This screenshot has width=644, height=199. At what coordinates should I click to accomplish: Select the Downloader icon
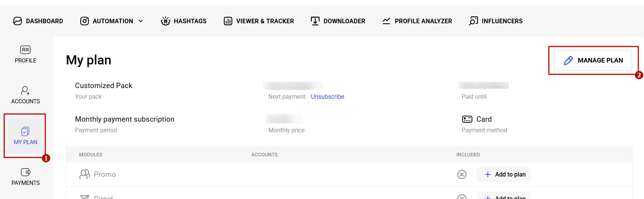coord(315,21)
